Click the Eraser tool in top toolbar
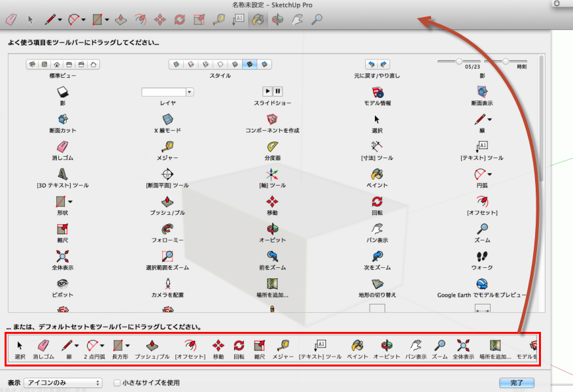The height and width of the screenshot is (392, 573). pyautogui.click(x=11, y=20)
